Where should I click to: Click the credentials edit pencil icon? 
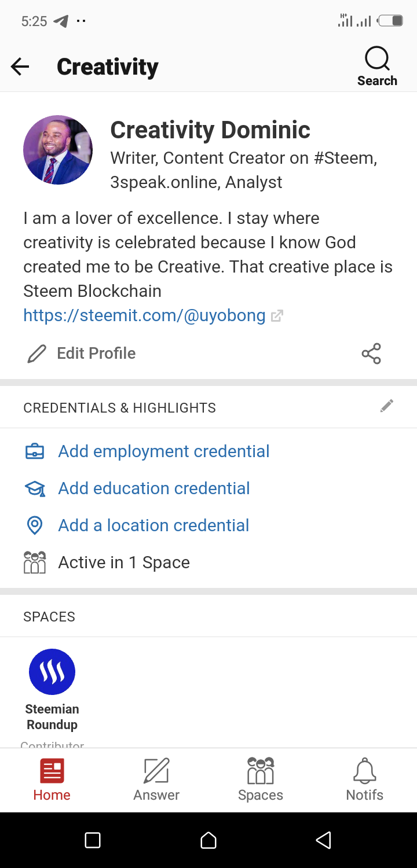pos(387,406)
